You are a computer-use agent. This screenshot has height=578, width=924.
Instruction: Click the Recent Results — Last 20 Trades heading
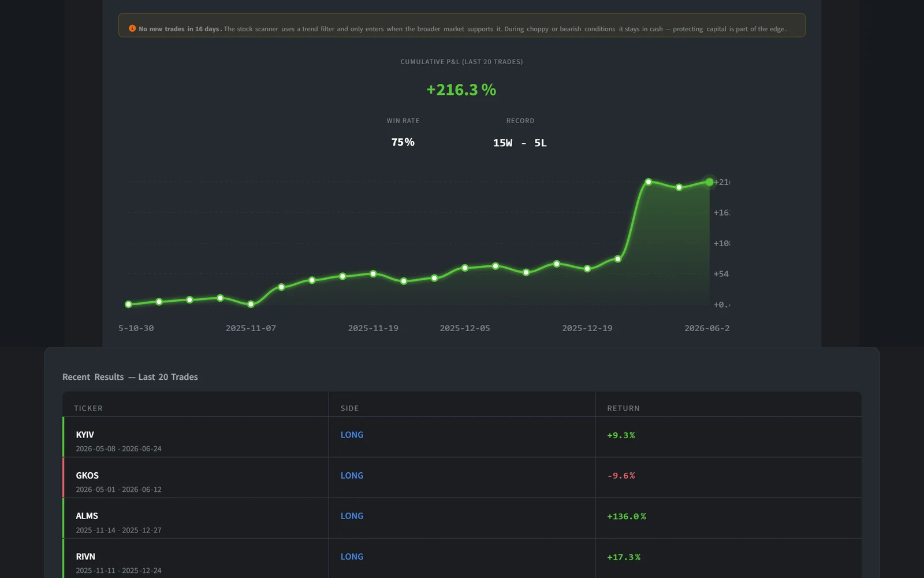coord(130,377)
